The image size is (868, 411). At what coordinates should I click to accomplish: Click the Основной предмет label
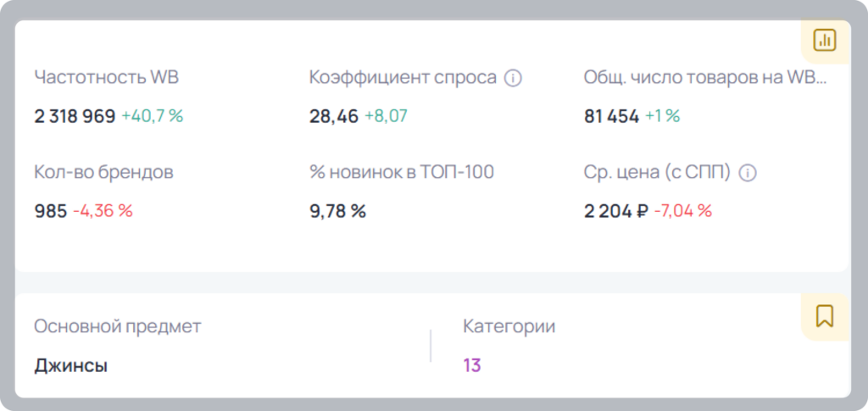tap(117, 327)
